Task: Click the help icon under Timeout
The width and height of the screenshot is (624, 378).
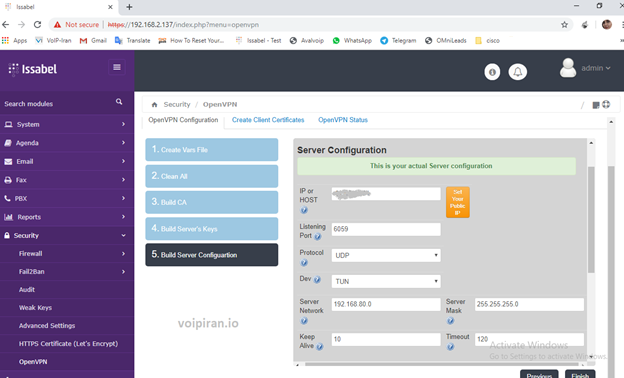Action: [x=450, y=347]
